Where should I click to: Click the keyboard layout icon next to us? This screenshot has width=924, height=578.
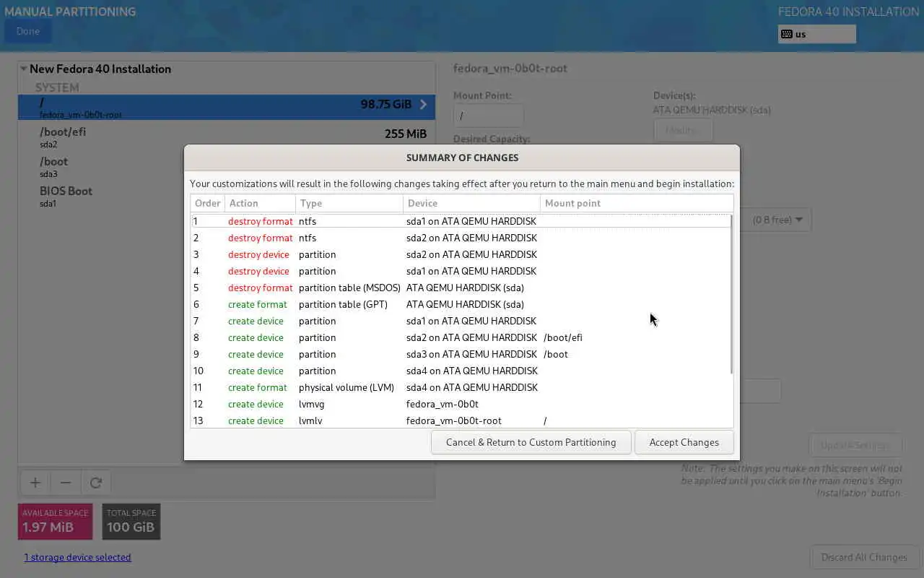tap(787, 34)
